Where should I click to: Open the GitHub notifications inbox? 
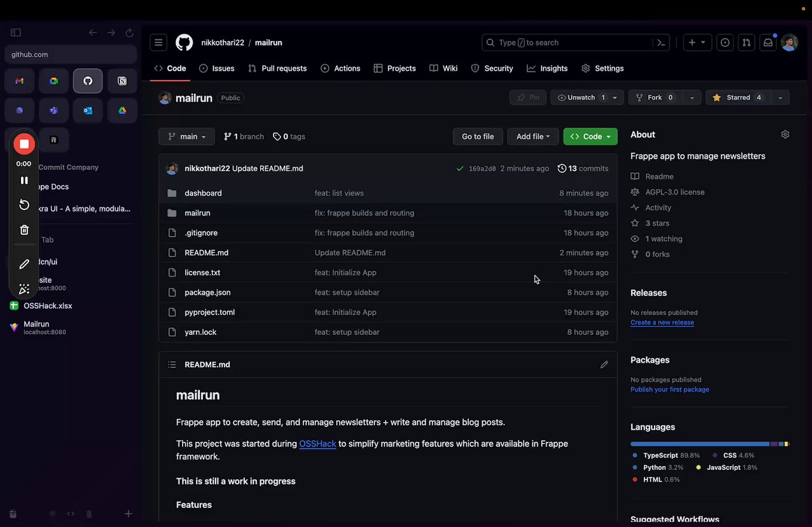[768, 42]
